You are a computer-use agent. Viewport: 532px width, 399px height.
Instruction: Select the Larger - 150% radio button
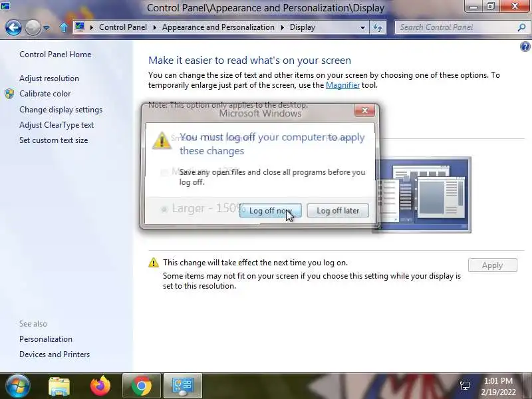point(164,209)
